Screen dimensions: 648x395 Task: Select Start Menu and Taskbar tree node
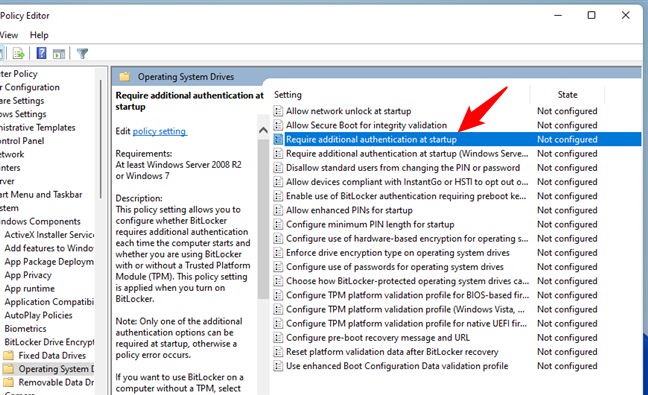click(41, 195)
